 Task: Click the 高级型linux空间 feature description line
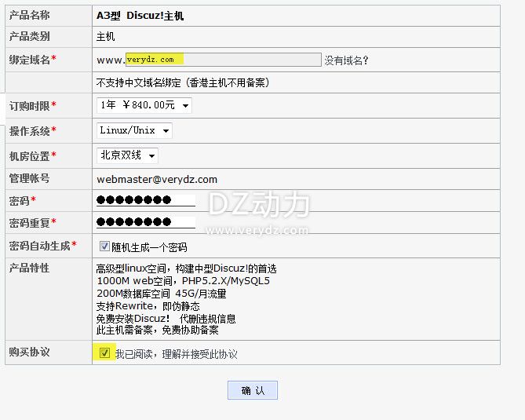click(x=186, y=268)
